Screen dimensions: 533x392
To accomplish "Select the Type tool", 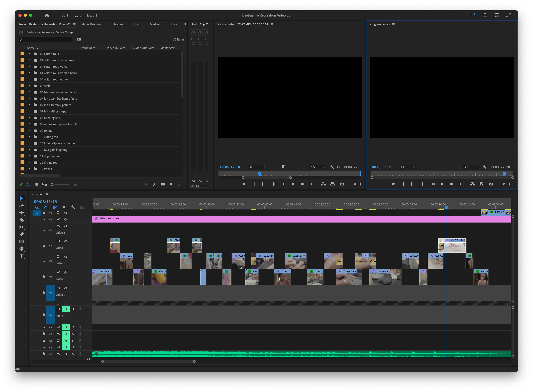I will (x=21, y=256).
